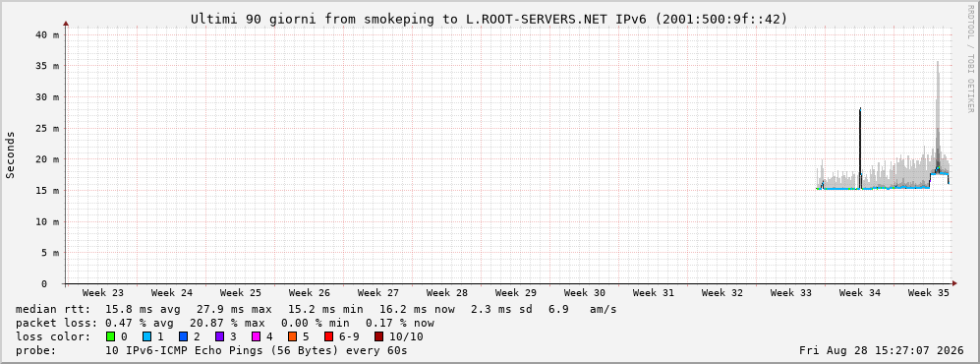Click the Week 35 axis label
Screen dimensions: 980x364
coord(928,293)
